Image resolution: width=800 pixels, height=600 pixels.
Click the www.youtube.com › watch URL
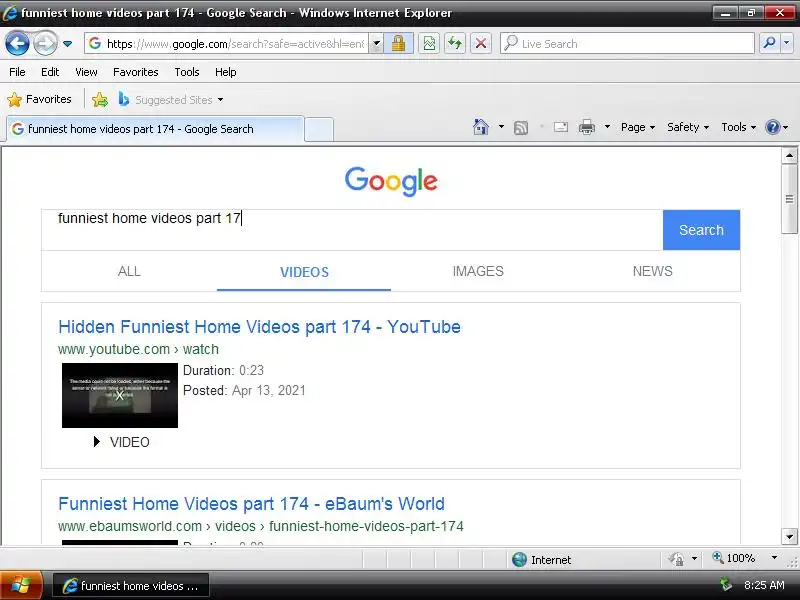point(138,349)
